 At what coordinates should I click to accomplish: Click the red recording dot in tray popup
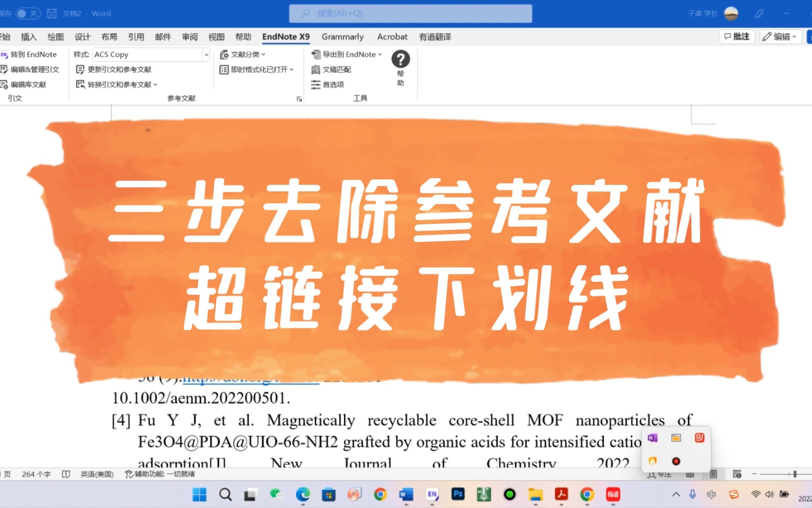[676, 461]
